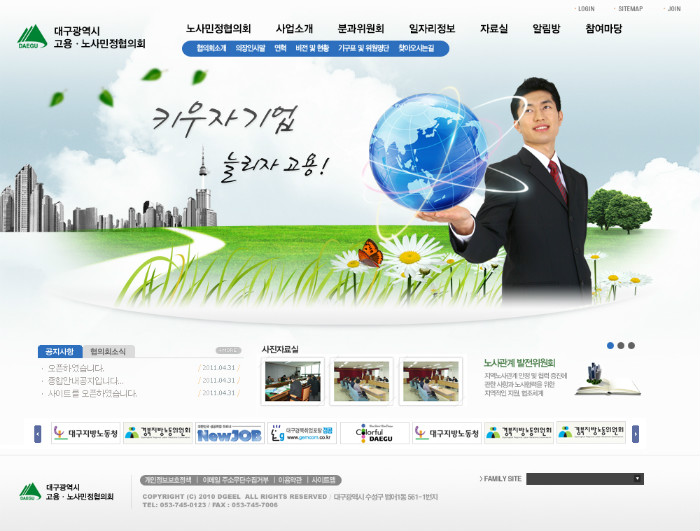Select the first blue slide indicator dot
The image size is (700, 531).
click(610, 346)
